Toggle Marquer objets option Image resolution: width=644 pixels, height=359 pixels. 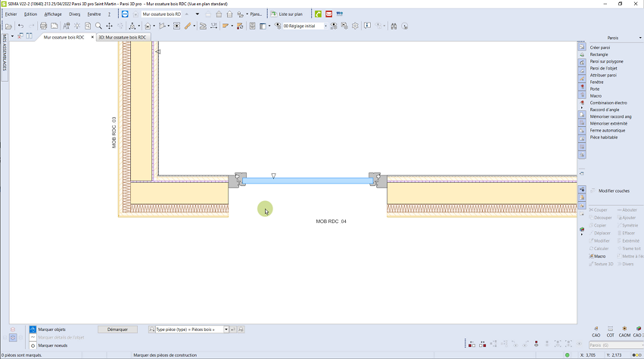(x=33, y=330)
